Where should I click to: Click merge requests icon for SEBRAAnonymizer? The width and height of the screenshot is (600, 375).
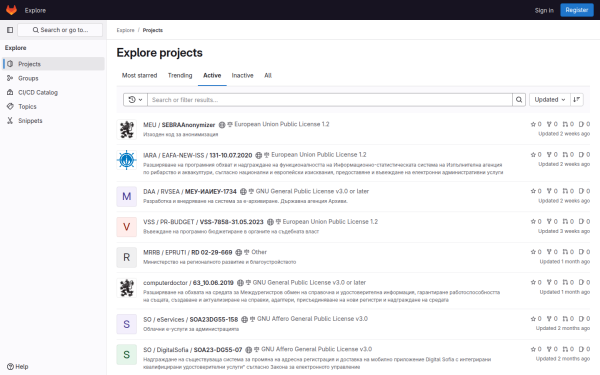(565, 124)
